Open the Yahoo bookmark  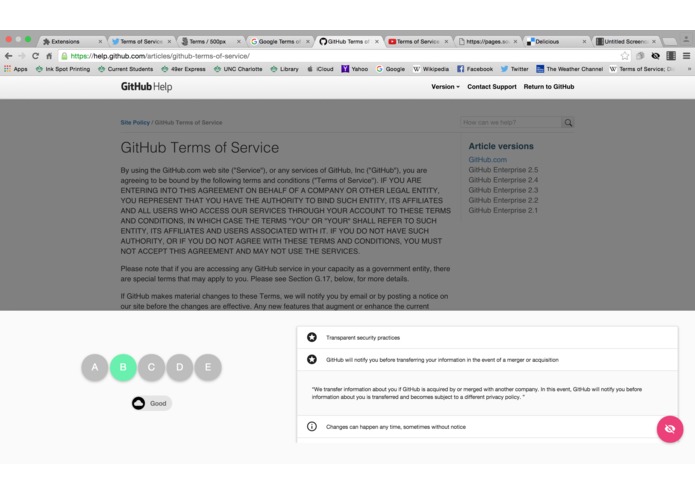point(355,69)
